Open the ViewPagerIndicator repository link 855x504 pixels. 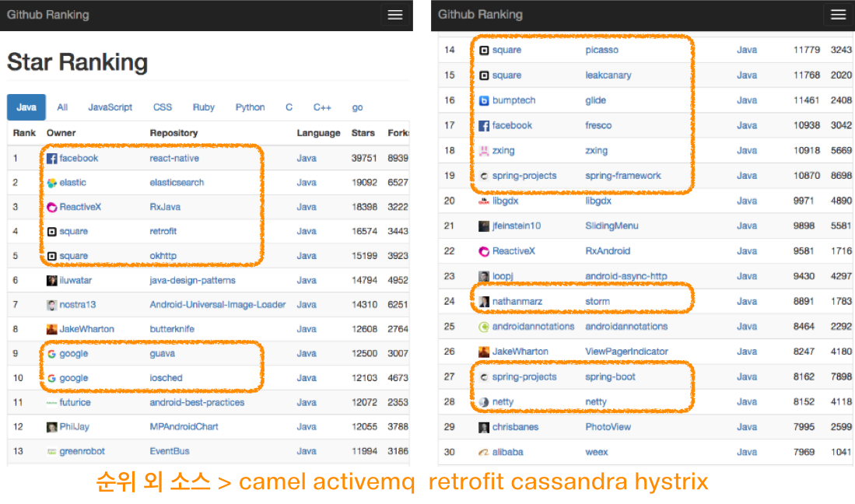(626, 352)
